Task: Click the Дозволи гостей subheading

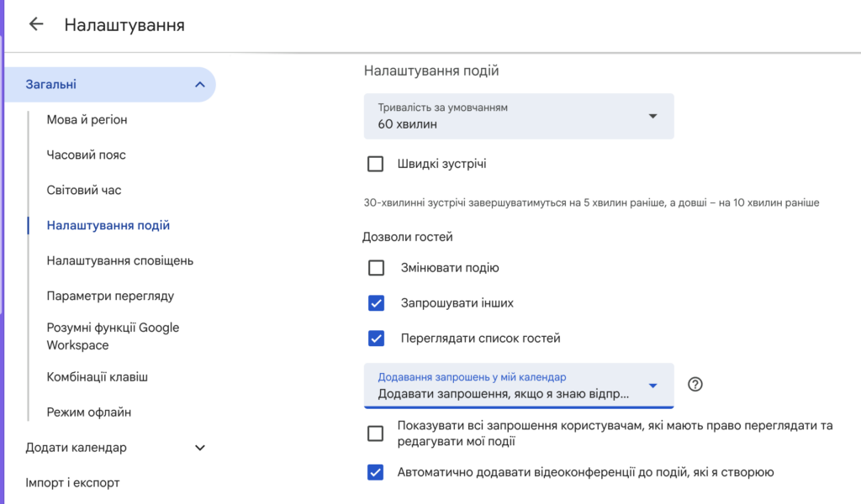Action: [x=408, y=237]
